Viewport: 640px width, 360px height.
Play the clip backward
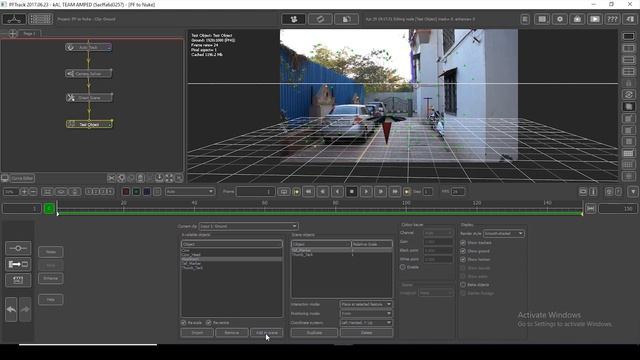(337, 191)
